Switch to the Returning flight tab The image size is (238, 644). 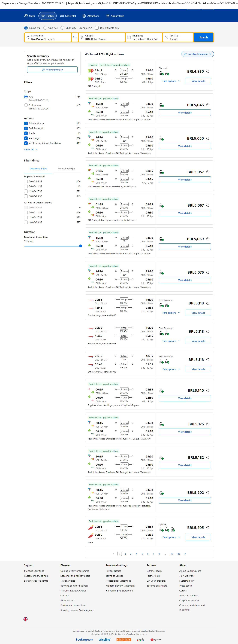[x=66, y=169]
